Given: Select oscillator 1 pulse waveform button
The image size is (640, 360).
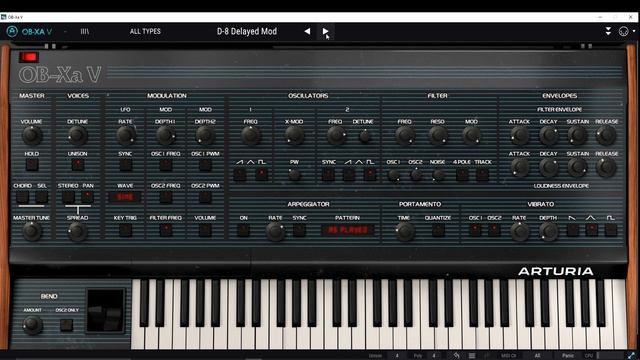Looking at the screenshot, I should point(261,174).
